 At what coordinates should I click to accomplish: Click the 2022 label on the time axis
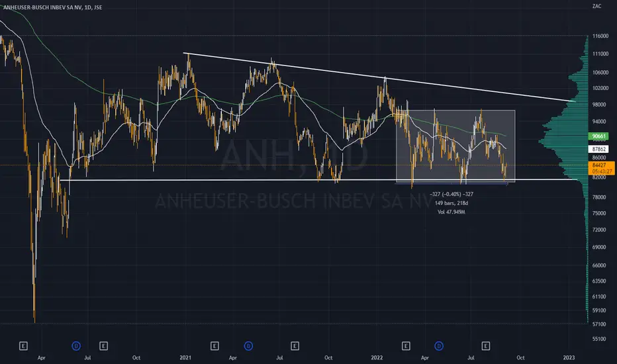click(377, 357)
